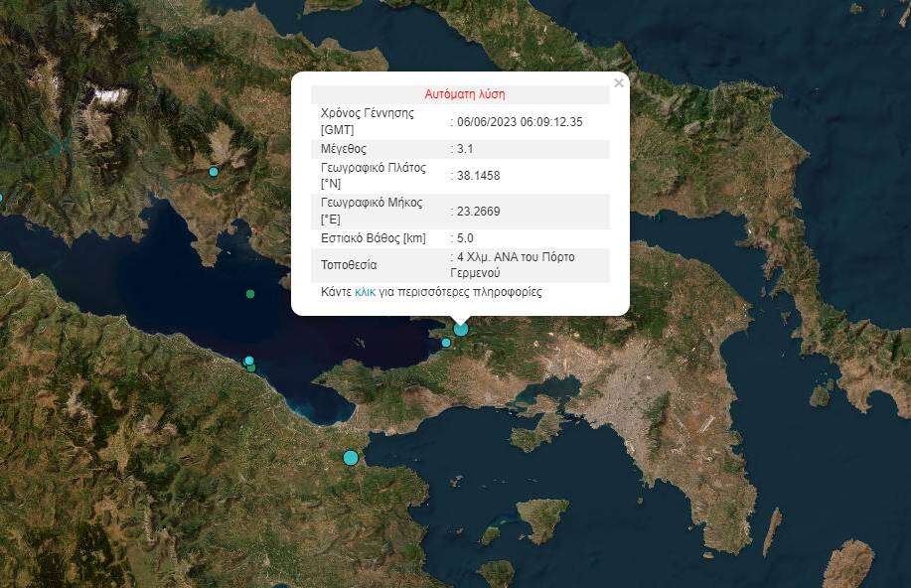Select the small cyan marker southwest of the popup marker
Viewport: 911px width, 588px height.
coord(446,343)
